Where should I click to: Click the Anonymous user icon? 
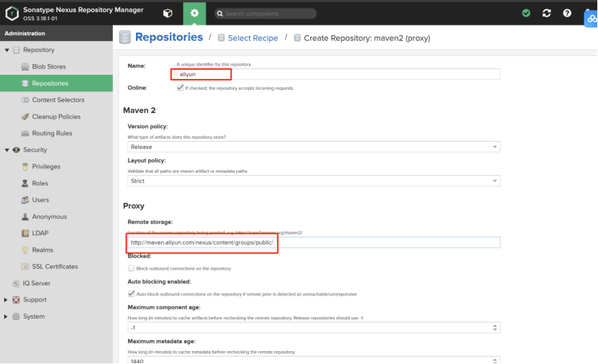(x=25, y=217)
